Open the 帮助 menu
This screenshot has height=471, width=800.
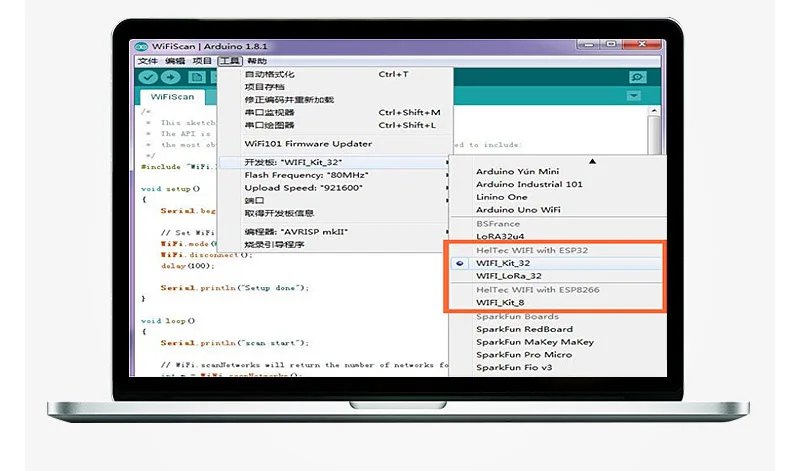pos(257,61)
